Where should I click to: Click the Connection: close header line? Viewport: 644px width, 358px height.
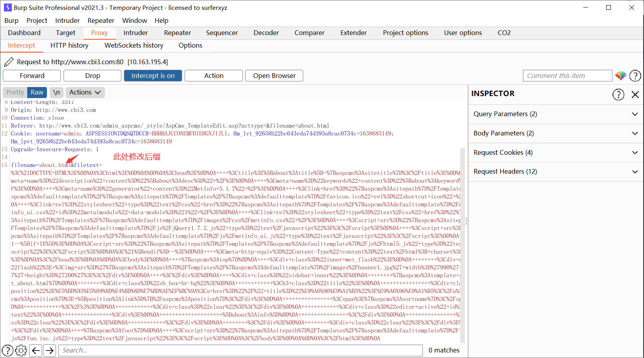37,118
